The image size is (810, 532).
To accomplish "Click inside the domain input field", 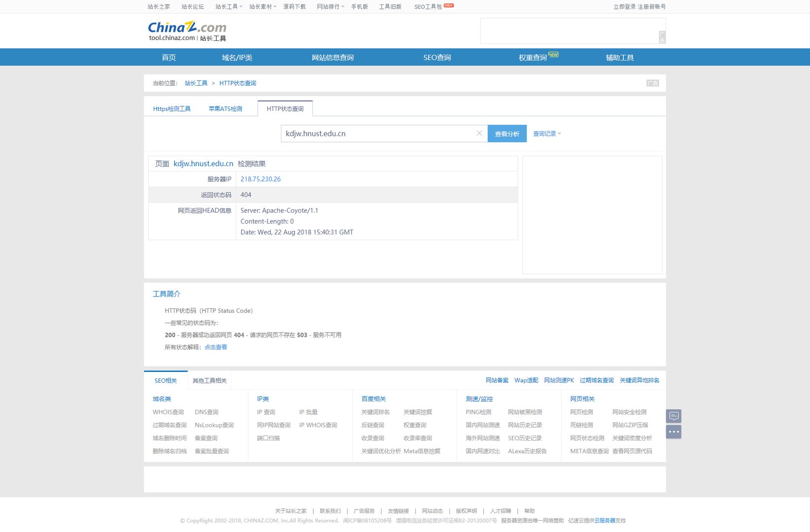I will pyautogui.click(x=377, y=134).
